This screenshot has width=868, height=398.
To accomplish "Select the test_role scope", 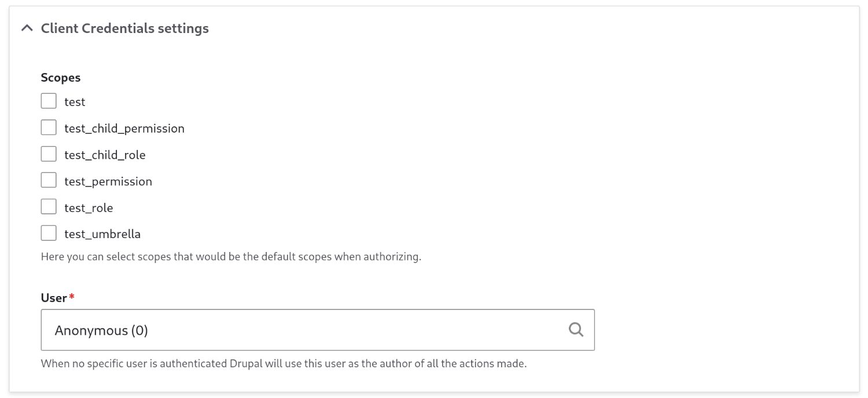I will pos(49,206).
